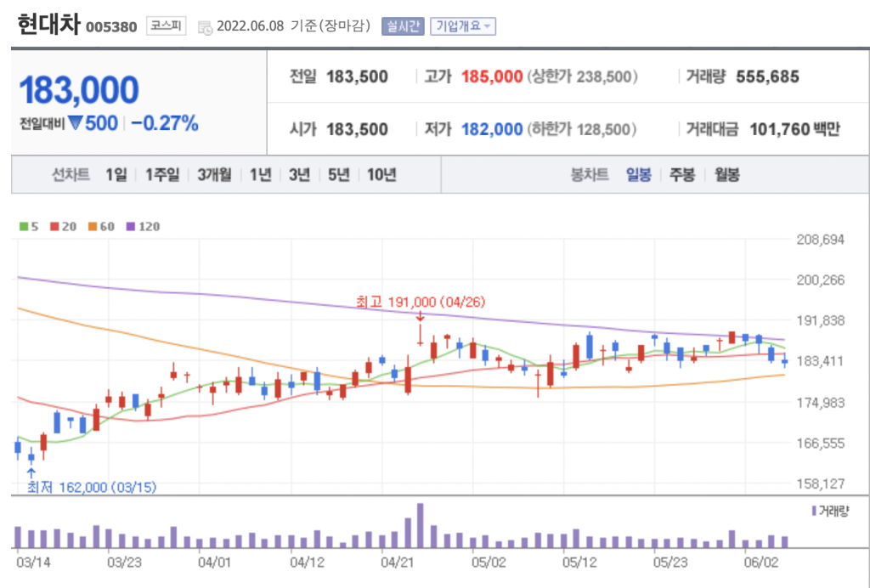Click the red highest price arrow marker

point(420,316)
